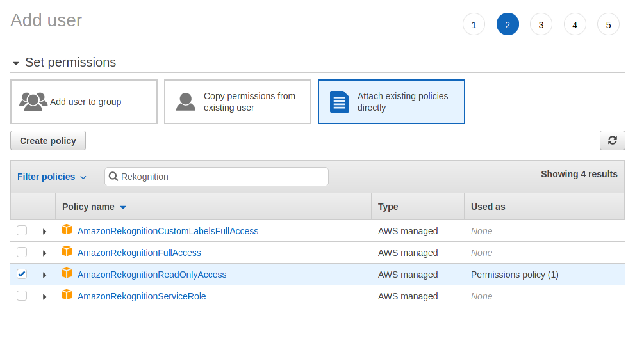Screen dimensions: 644x343
Task: Click the orange box icon for AmazonRekognitionFullAccess
Action: 67,251
